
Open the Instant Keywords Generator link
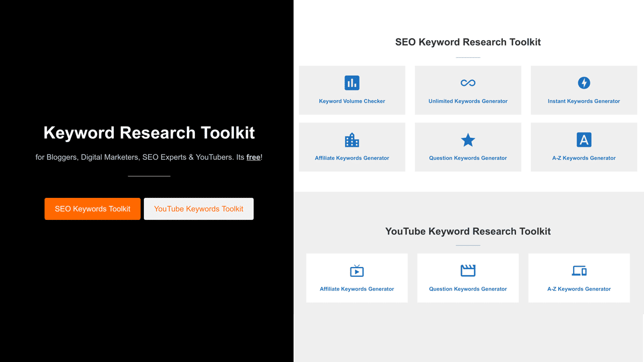pyautogui.click(x=584, y=101)
